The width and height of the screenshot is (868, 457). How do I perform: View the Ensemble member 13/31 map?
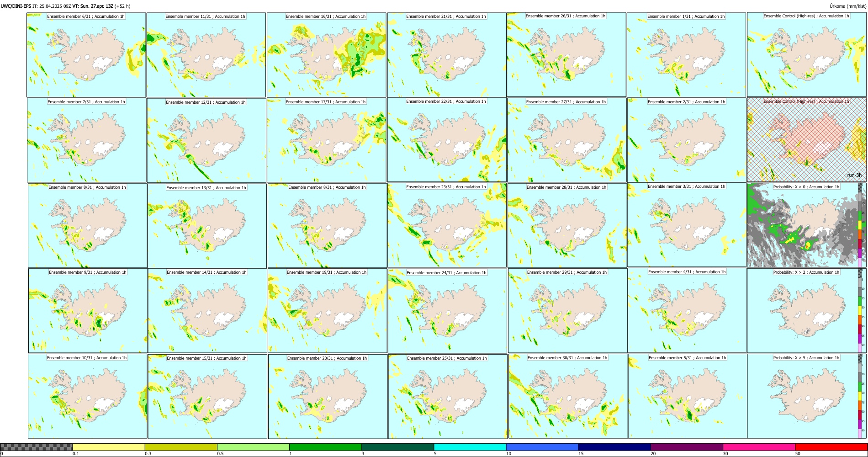pyautogui.click(x=207, y=226)
